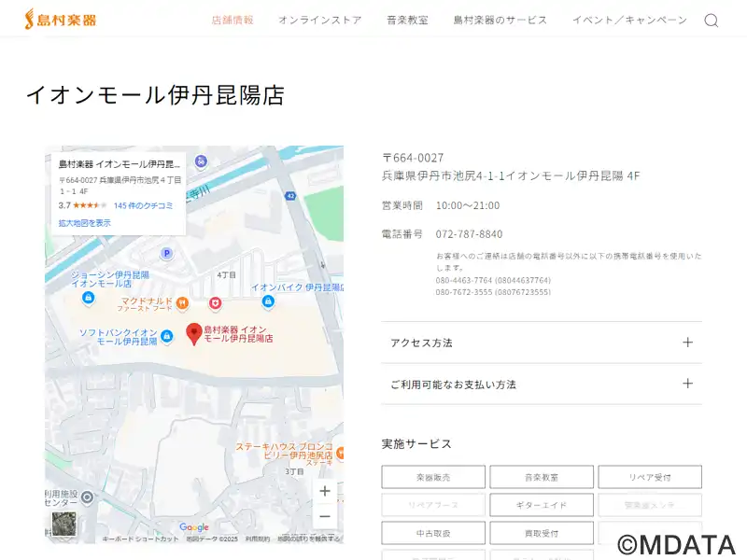Viewport: 747px width, 560px height.
Task: Click the イオンバイク shopping marker
Action: (268, 301)
